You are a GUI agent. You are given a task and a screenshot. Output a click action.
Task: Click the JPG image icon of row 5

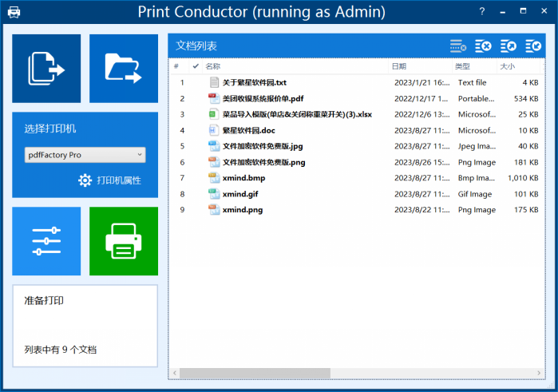(214, 146)
